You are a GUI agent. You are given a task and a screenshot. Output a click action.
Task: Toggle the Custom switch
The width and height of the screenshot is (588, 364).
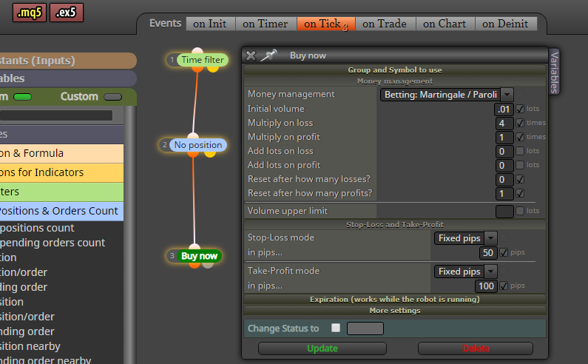113,97
